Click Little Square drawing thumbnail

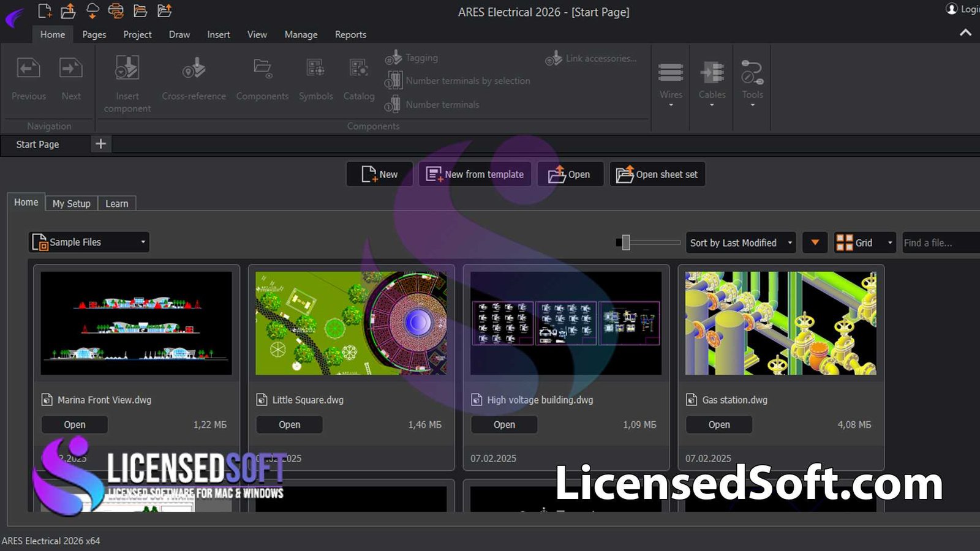click(351, 323)
